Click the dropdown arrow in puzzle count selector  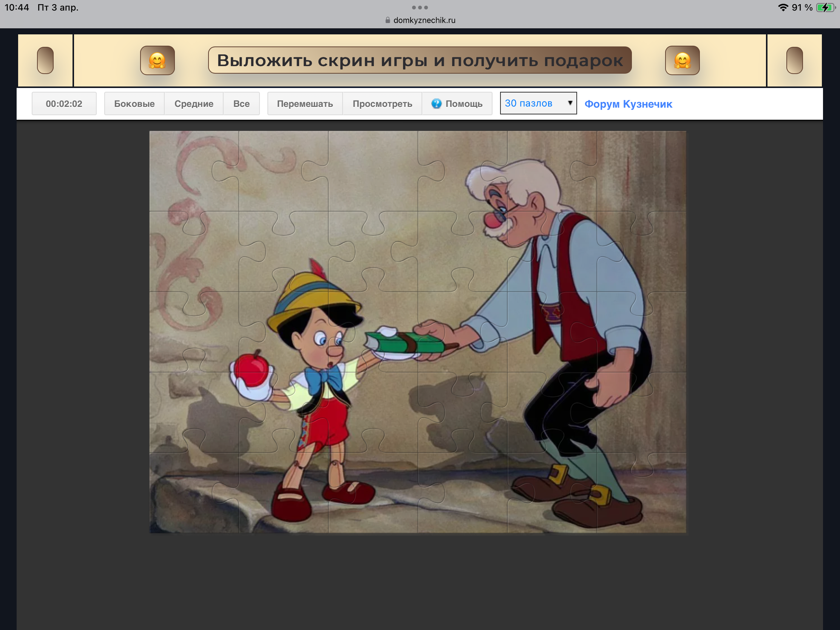click(x=570, y=103)
